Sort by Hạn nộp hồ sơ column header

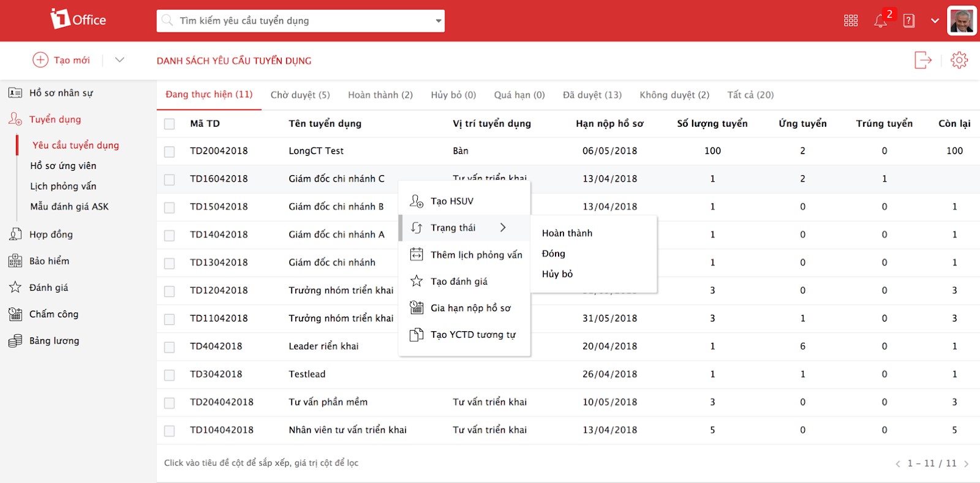(609, 124)
